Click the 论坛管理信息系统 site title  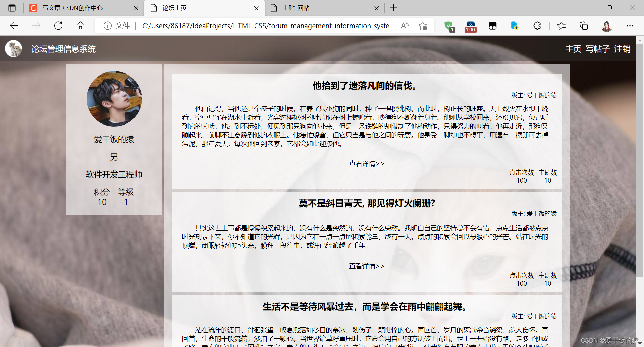[63, 49]
